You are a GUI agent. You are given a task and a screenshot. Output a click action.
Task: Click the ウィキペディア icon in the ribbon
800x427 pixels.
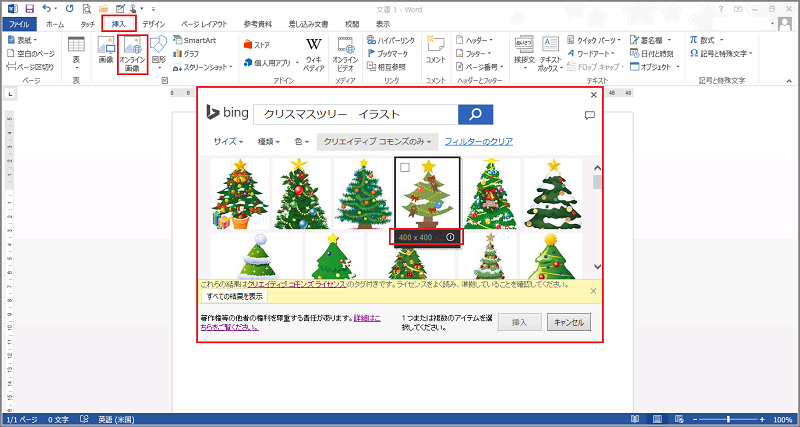tap(313, 54)
